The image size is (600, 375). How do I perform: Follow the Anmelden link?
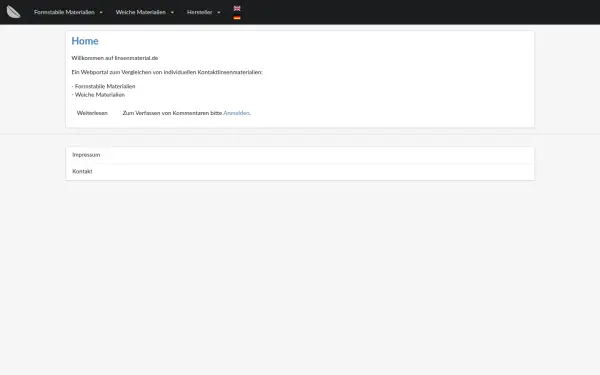coord(236,113)
